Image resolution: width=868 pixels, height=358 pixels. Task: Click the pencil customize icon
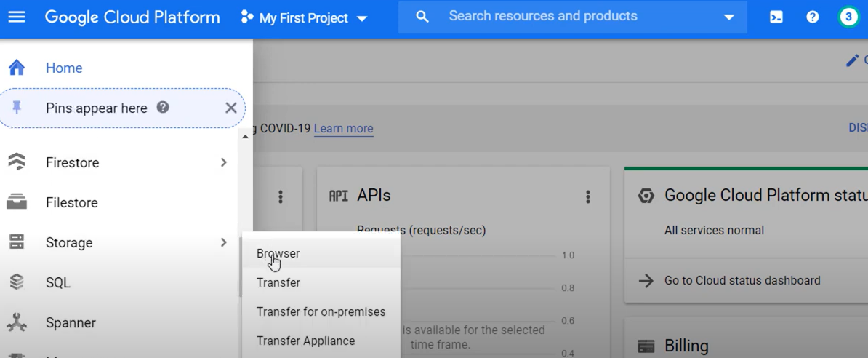click(x=853, y=60)
